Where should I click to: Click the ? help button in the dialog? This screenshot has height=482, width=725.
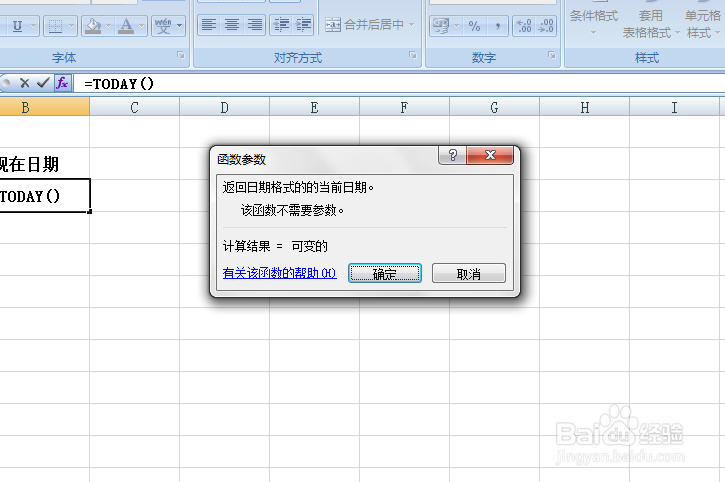point(453,155)
